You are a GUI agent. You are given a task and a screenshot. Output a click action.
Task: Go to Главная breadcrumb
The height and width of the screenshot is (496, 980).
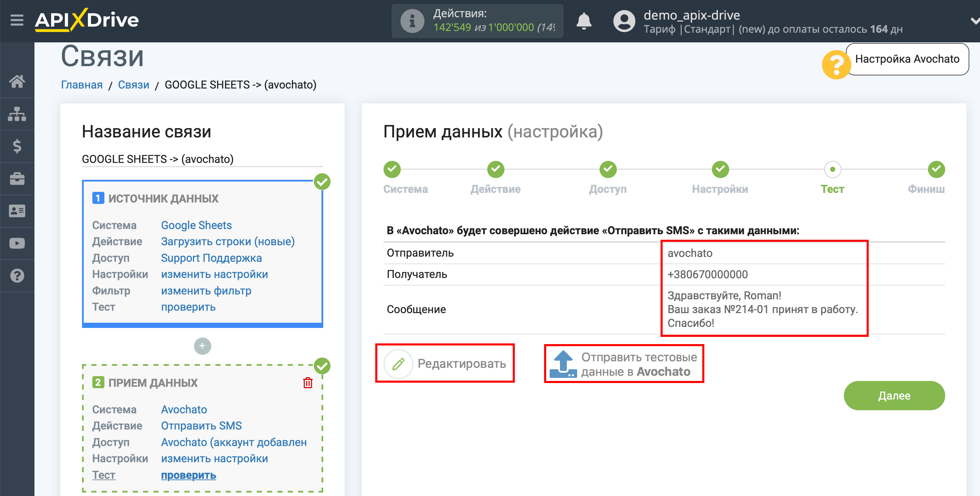[x=82, y=84]
